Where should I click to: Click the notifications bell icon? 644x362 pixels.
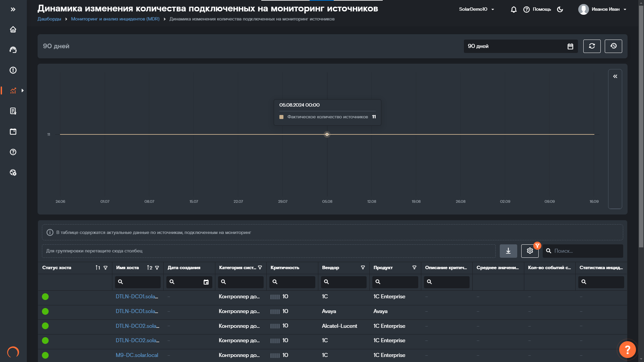point(514,9)
